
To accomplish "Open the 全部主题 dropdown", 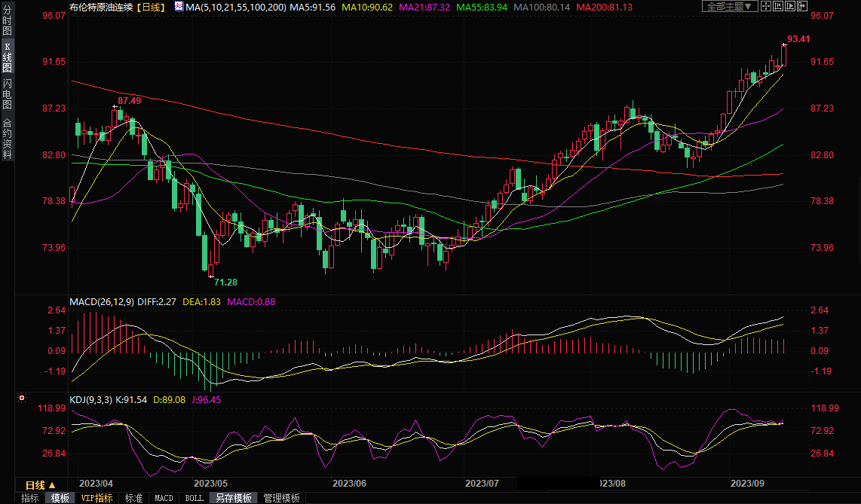I will [x=728, y=6].
